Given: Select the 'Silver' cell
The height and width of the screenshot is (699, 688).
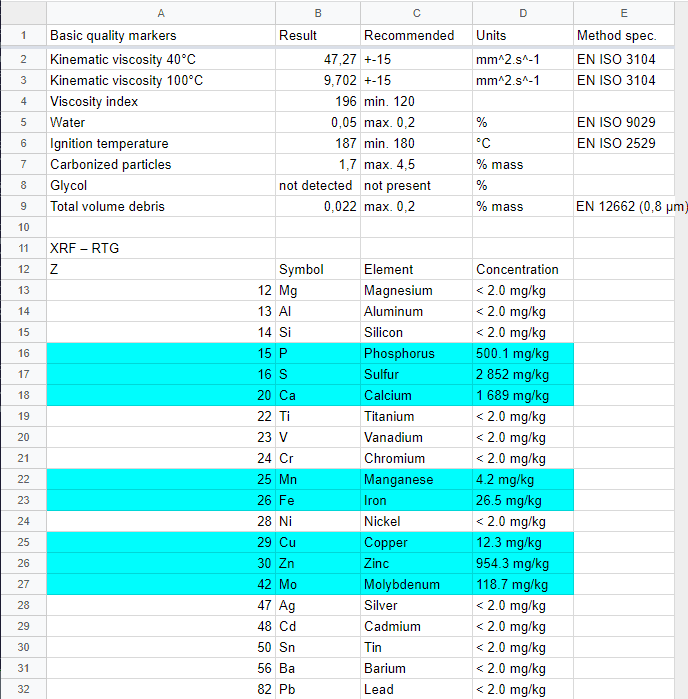Looking at the screenshot, I should [x=416, y=605].
